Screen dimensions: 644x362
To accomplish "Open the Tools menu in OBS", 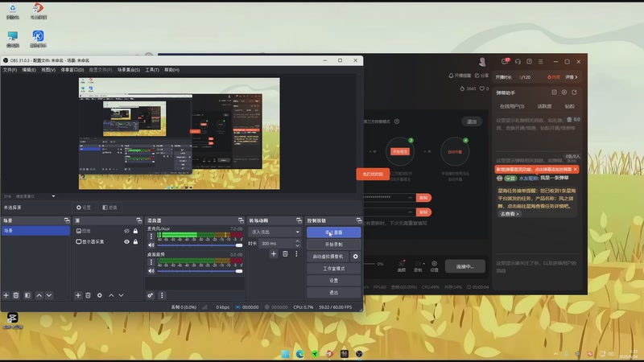I will pyautogui.click(x=152, y=70).
